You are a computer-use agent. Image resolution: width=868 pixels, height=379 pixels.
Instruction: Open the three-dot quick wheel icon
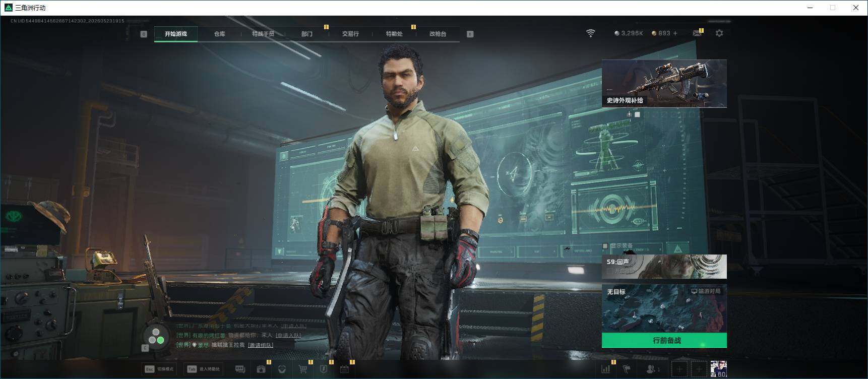[x=156, y=337]
